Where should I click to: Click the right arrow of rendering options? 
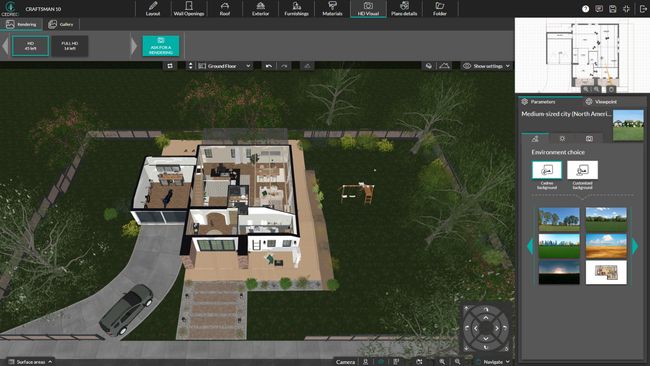point(133,46)
